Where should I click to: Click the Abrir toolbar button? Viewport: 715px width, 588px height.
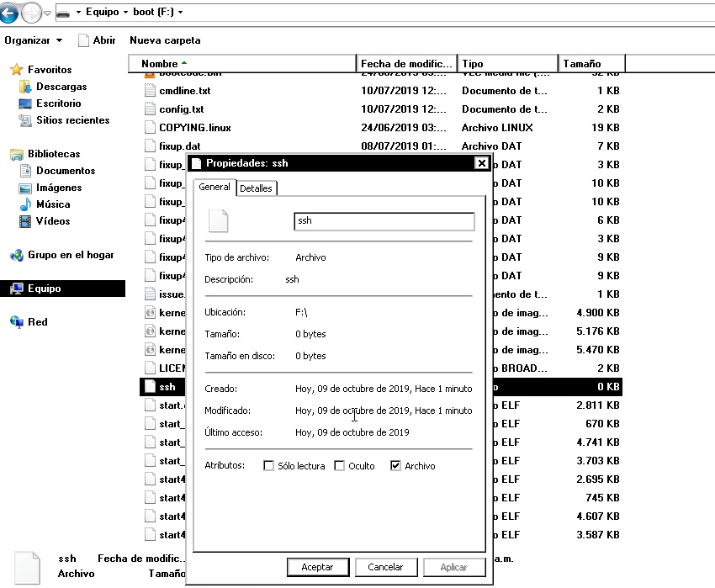tap(97, 40)
